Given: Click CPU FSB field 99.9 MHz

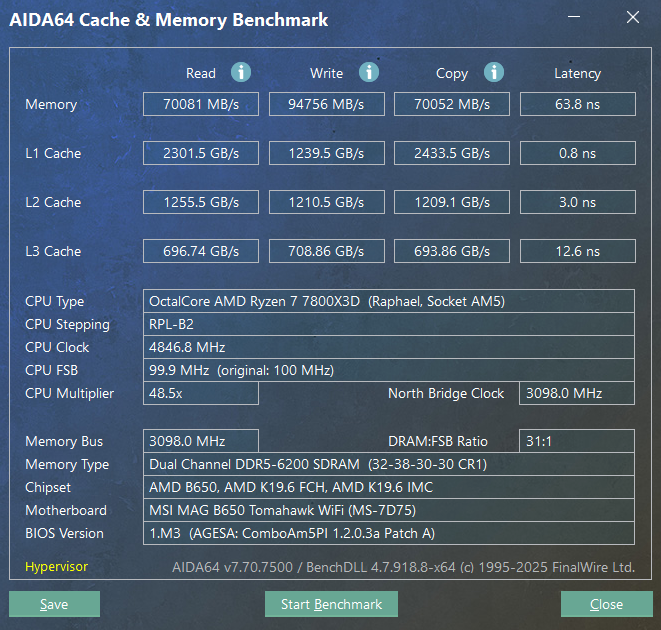Looking at the screenshot, I should 389,370.
